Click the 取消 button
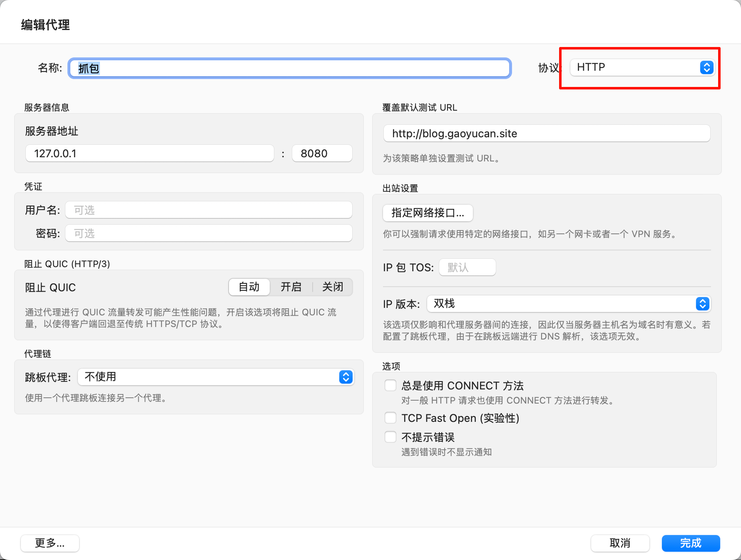The width and height of the screenshot is (741, 560). pyautogui.click(x=620, y=543)
